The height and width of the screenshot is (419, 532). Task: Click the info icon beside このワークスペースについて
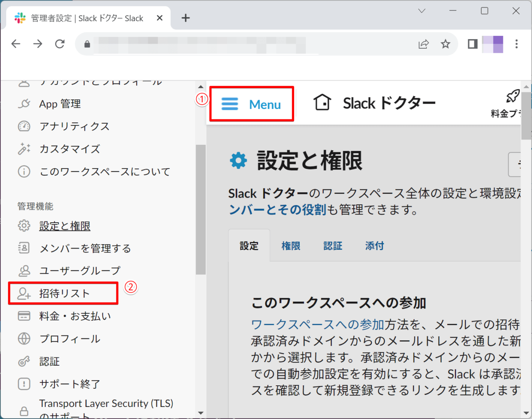coord(24,171)
